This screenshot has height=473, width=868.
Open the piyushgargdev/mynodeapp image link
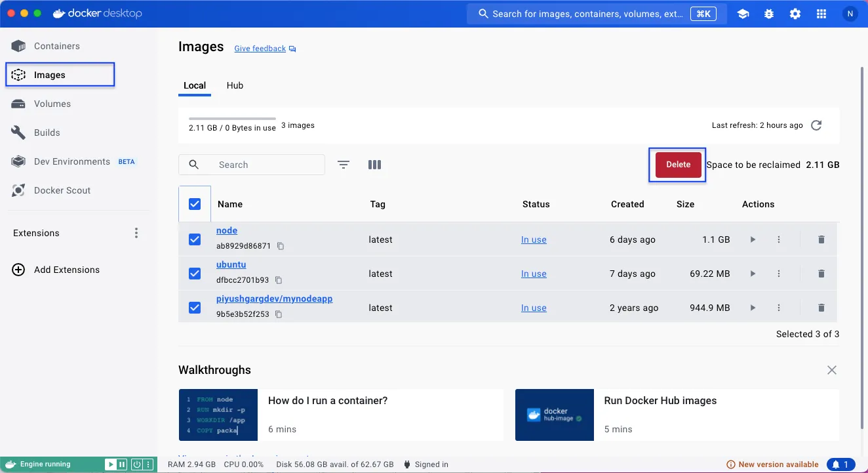[275, 298]
